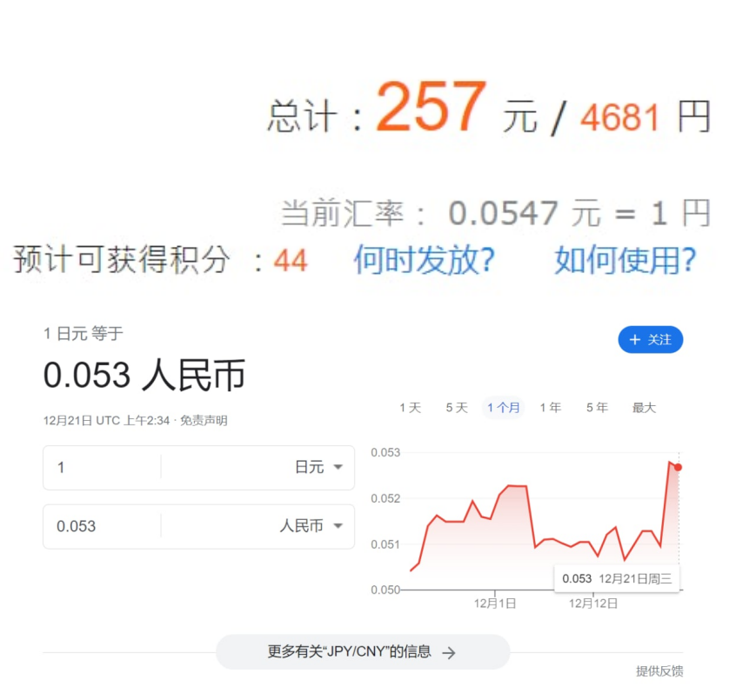Click the 0.052 y-axis label
The width and height of the screenshot is (743, 700).
tap(385, 498)
